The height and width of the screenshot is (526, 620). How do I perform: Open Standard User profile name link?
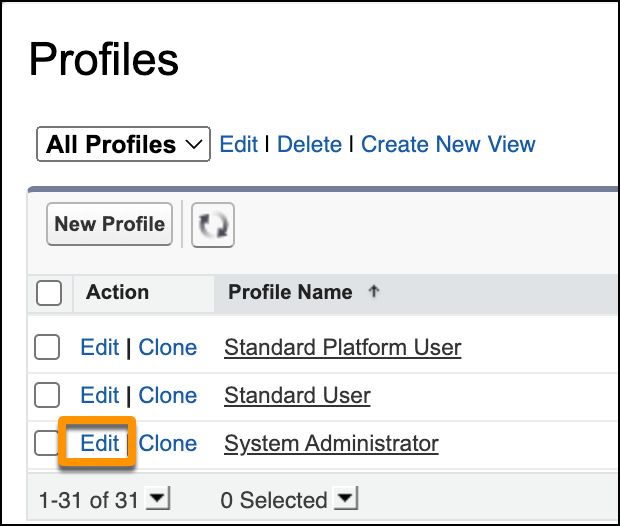coord(297,395)
